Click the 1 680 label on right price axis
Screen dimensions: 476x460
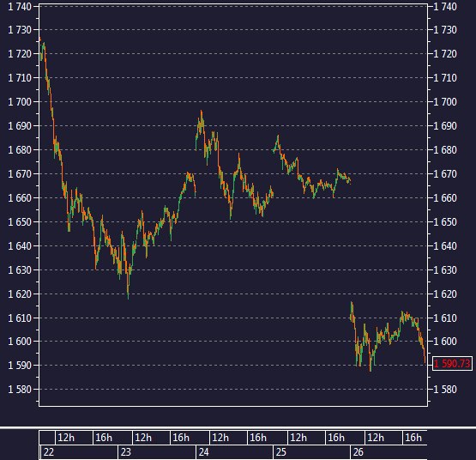click(445, 150)
